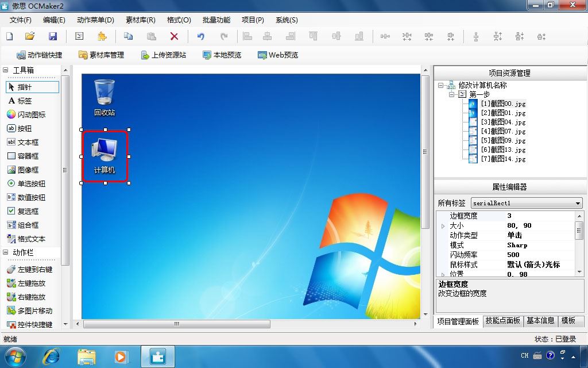The height and width of the screenshot is (368, 588).
Task: Open the 文件(F) menu
Action: coord(20,20)
